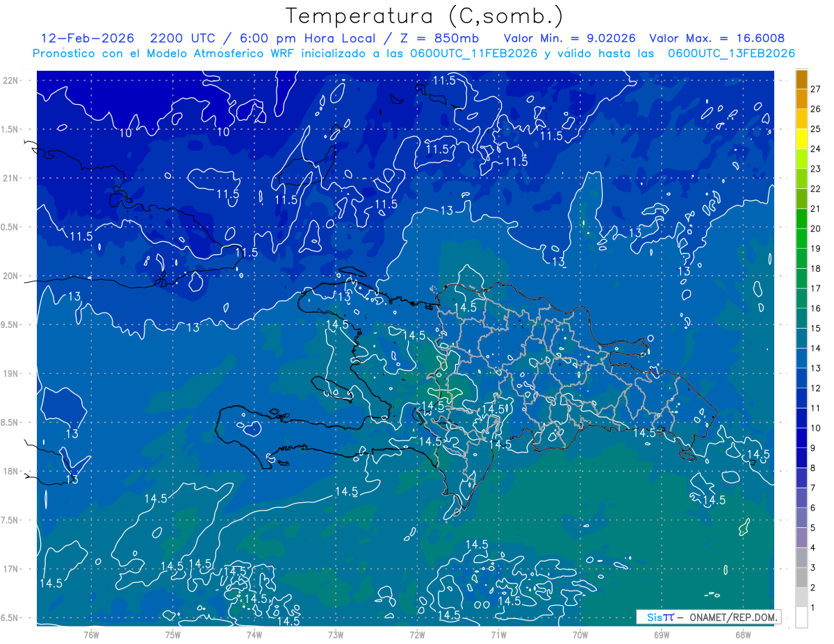Click the colour bar segment between 26 and 27

click(801, 99)
